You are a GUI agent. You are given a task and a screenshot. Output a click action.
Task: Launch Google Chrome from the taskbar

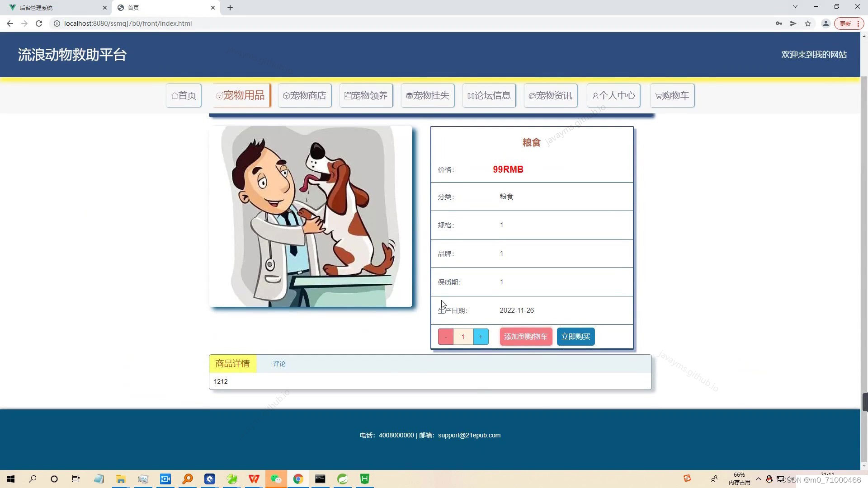[x=298, y=479]
